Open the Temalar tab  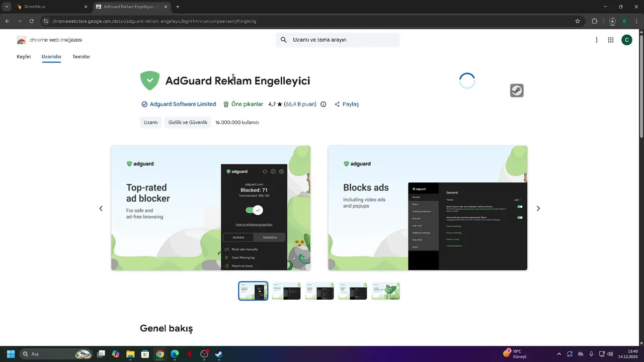81,57
